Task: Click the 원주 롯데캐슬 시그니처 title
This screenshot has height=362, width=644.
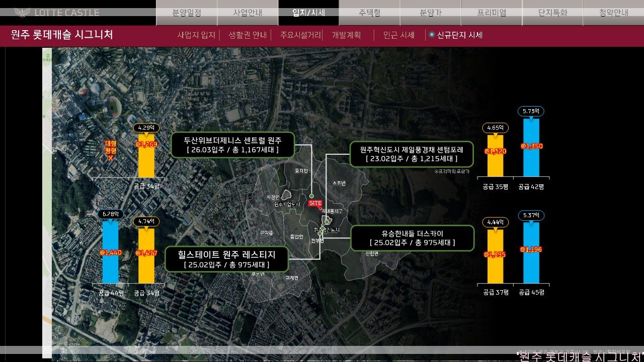Action: tap(62, 35)
